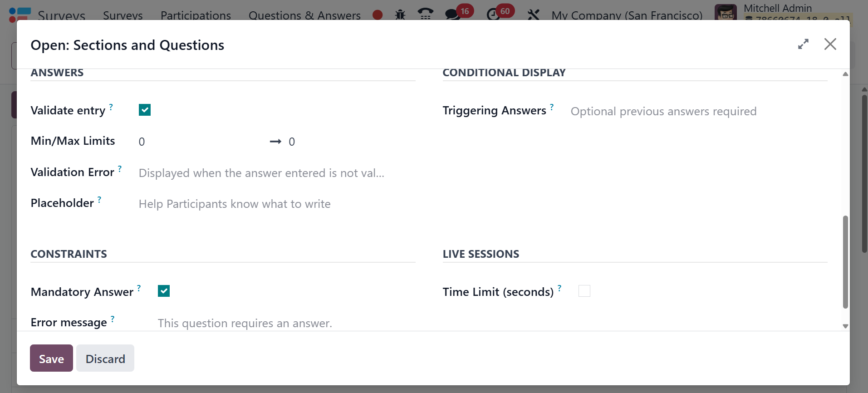Click the wrench tools icon
The image size is (868, 393).
pyautogui.click(x=534, y=15)
